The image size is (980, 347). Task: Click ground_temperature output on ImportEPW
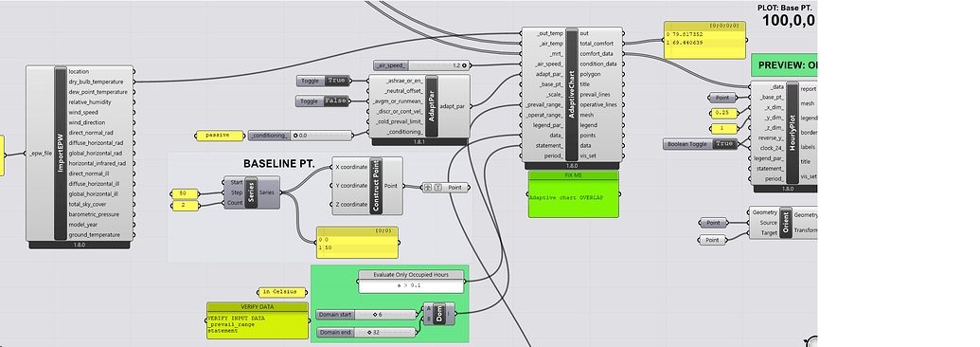coord(94,235)
